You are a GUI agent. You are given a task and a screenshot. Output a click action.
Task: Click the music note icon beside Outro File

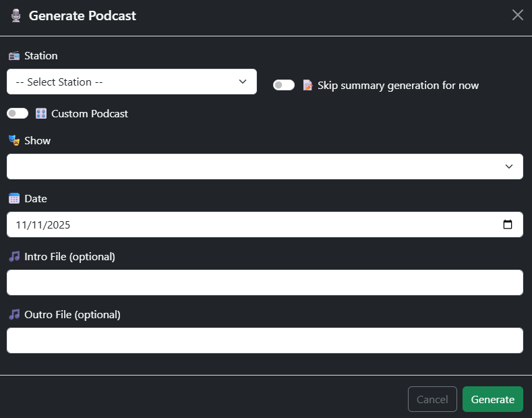click(x=14, y=315)
